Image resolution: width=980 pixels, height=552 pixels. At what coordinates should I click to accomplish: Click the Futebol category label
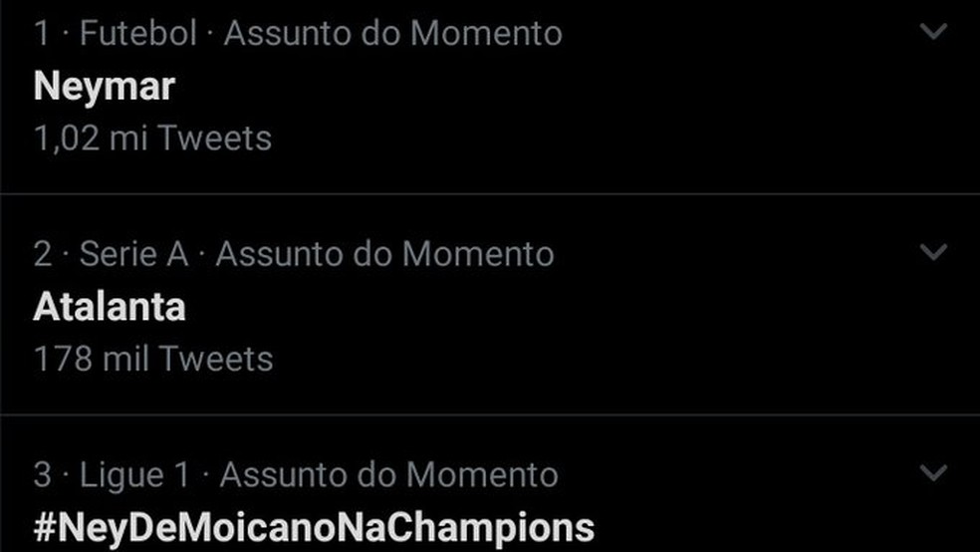pos(137,34)
